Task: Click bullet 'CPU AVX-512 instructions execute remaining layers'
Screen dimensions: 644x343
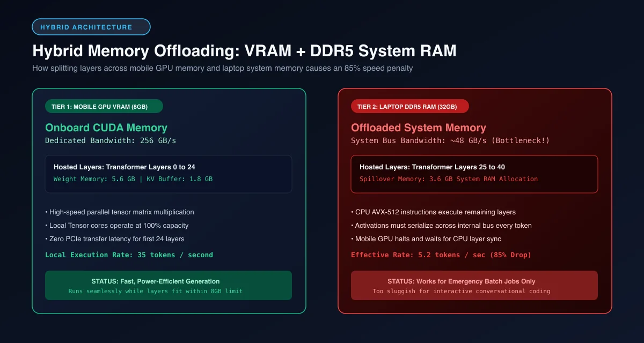Action: click(x=433, y=212)
